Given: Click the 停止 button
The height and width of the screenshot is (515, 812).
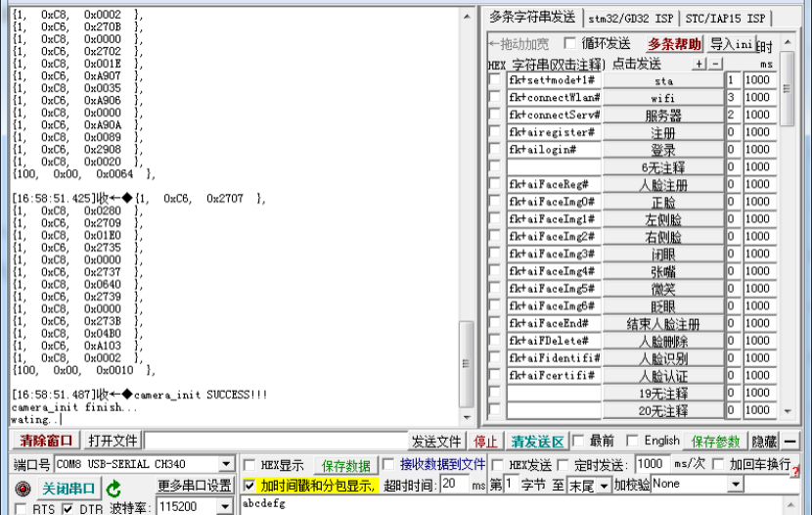Looking at the screenshot, I should pyautogui.click(x=486, y=442).
